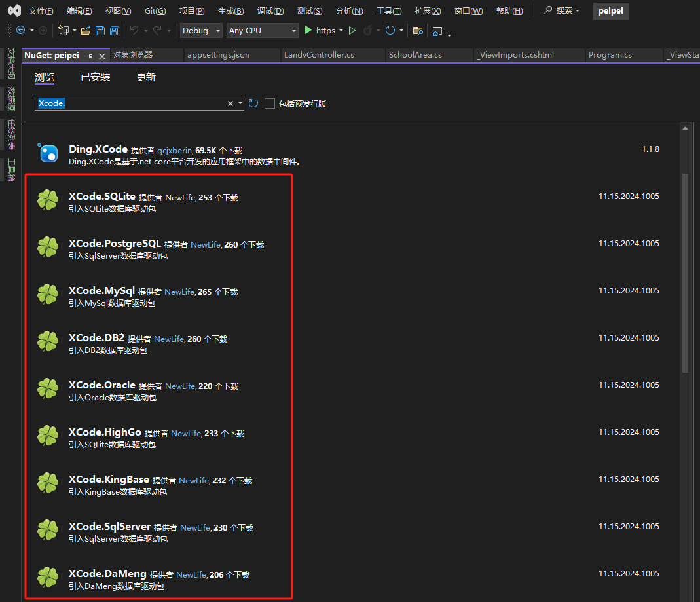Start without debugging using the outlined play icon
The height and width of the screenshot is (602, 700).
pos(352,30)
